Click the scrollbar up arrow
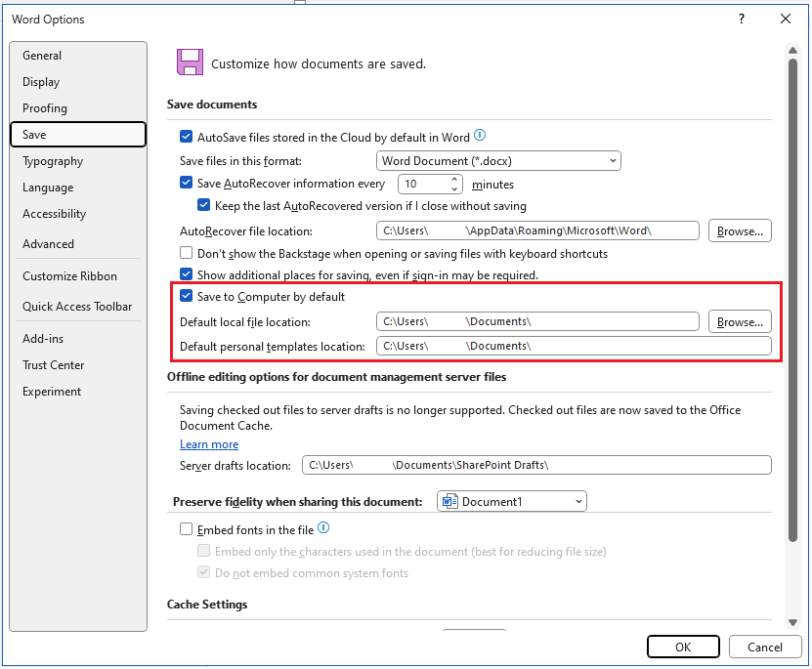812x669 pixels. pos(792,50)
